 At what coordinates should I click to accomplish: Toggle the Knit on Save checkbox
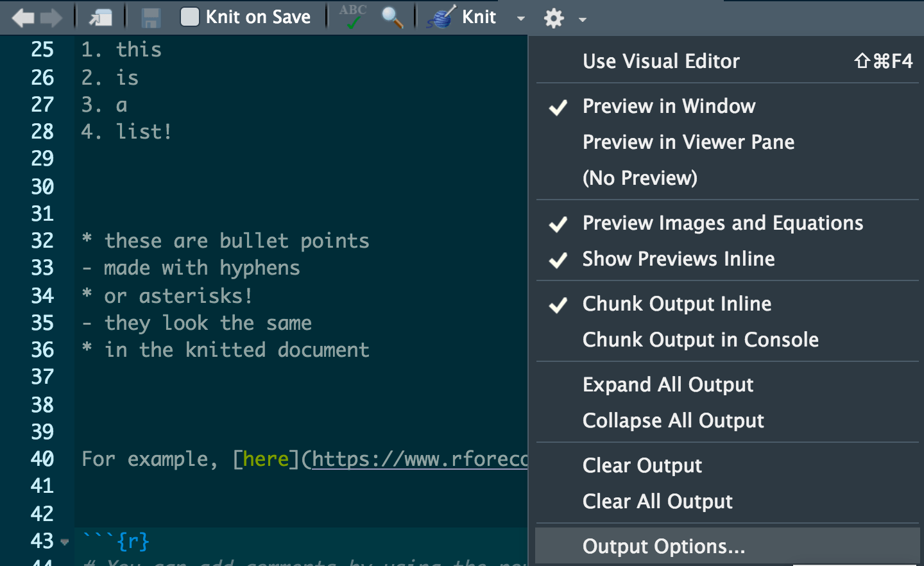pyautogui.click(x=190, y=17)
